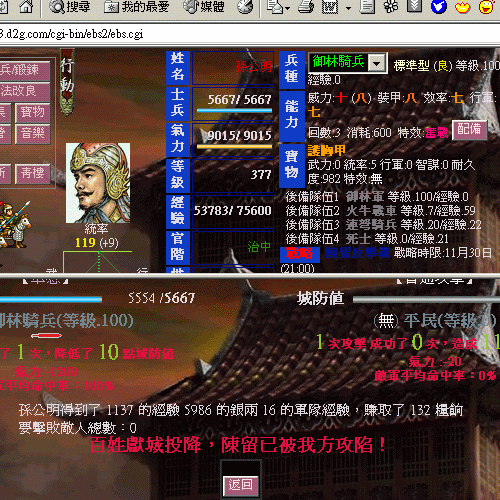The width and height of the screenshot is (500, 500).
Task: Click the gray download-arrow toolbar icon
Action: pyautogui.click(x=414, y=6)
